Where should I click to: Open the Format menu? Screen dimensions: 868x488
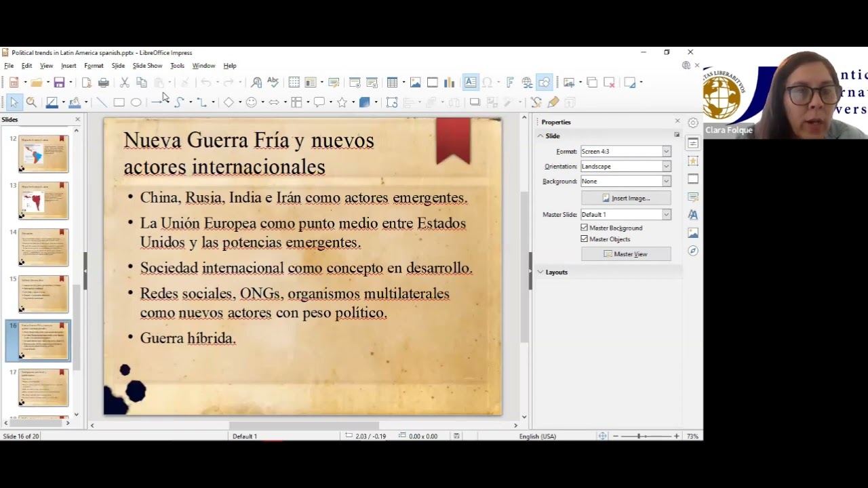click(x=94, y=66)
